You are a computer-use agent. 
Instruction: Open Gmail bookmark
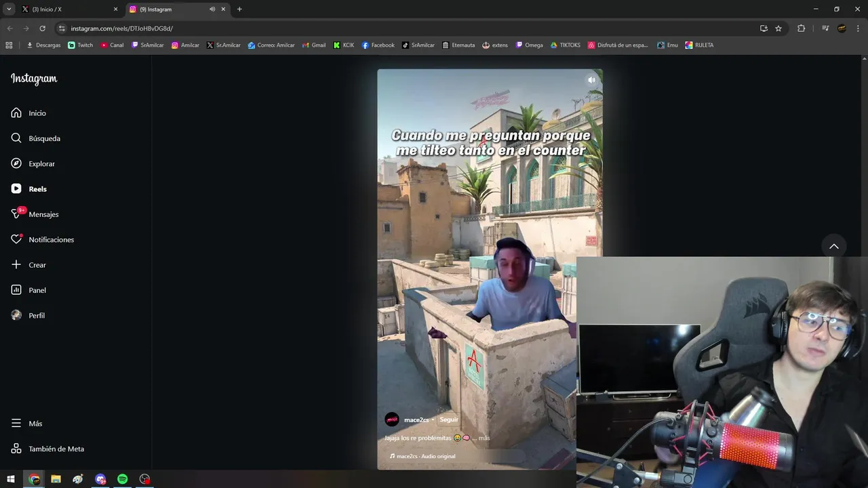point(314,45)
